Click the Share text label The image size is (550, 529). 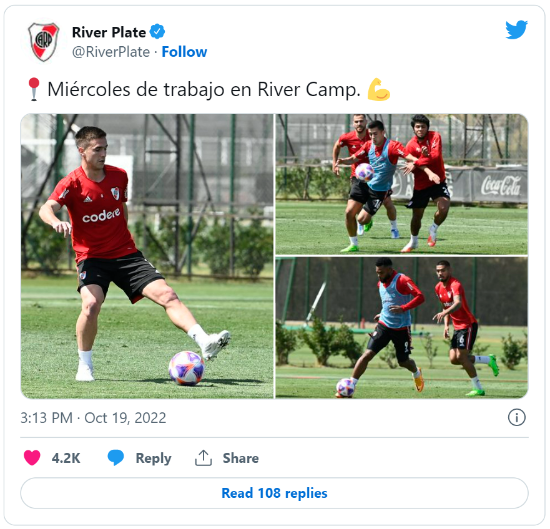[x=241, y=458]
